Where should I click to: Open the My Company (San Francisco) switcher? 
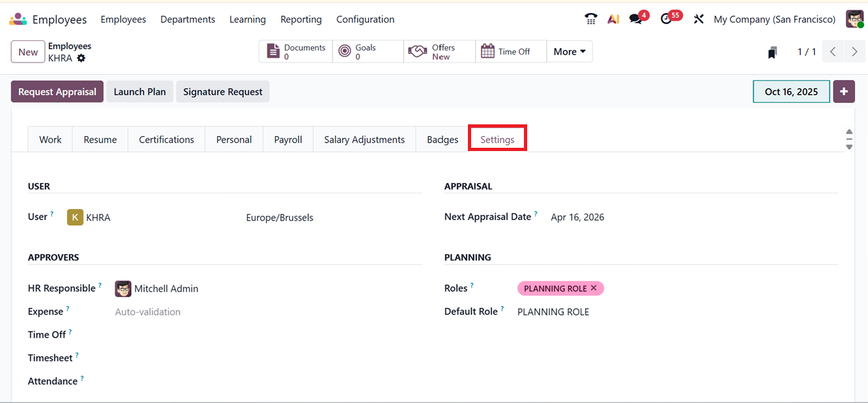tap(774, 20)
